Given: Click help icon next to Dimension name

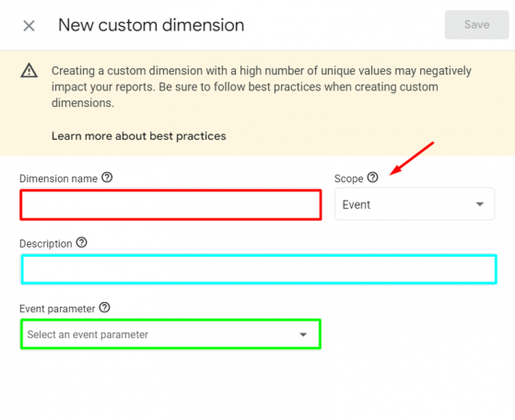Looking at the screenshot, I should tap(107, 178).
